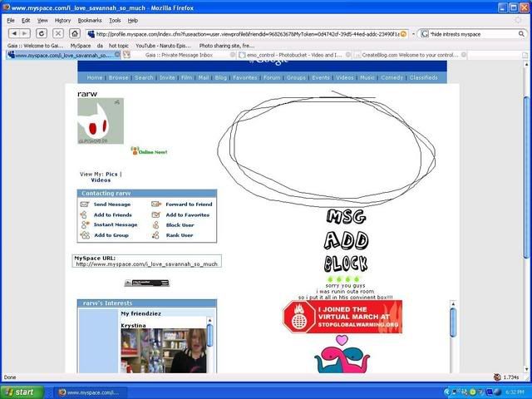Click Forum in MySpace navigation bar
The width and height of the screenshot is (532, 399).
[272, 77]
